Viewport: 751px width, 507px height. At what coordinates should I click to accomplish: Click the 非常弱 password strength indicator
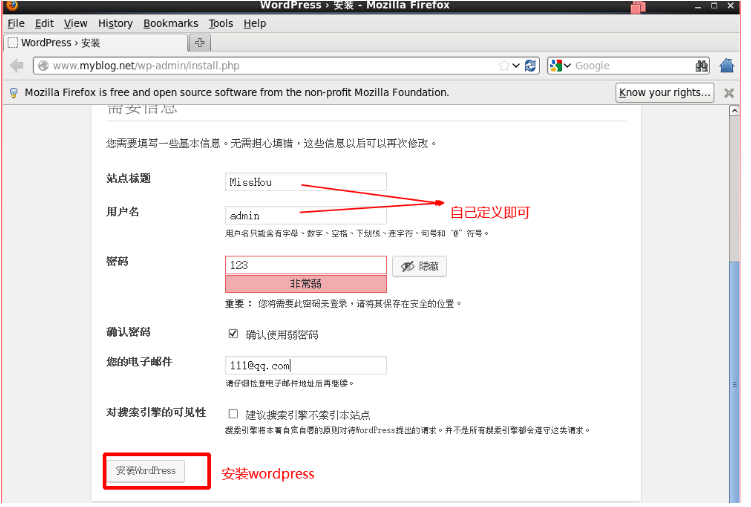point(306,284)
